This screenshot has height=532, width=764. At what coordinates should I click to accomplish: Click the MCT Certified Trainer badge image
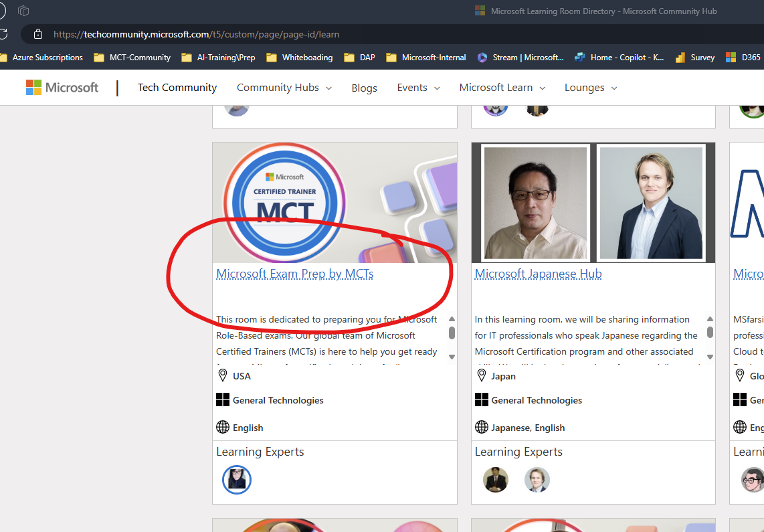[x=284, y=203]
